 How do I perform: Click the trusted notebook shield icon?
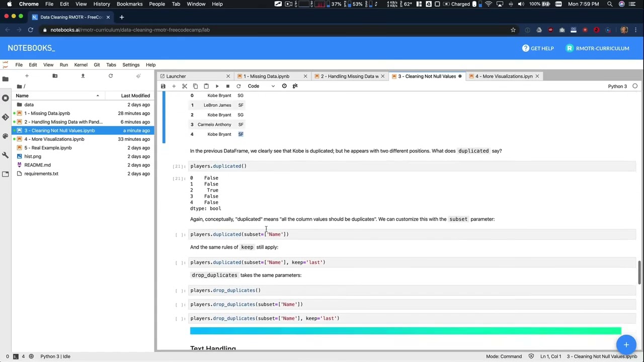pos(531,356)
